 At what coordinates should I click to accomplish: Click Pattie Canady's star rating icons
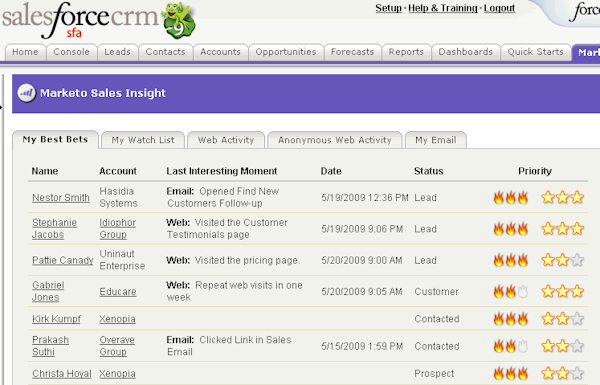point(562,260)
